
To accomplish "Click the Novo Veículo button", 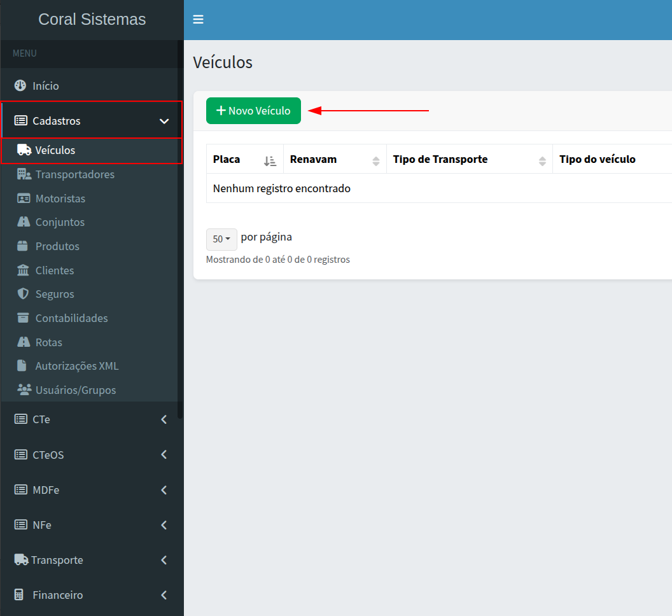I will point(253,111).
